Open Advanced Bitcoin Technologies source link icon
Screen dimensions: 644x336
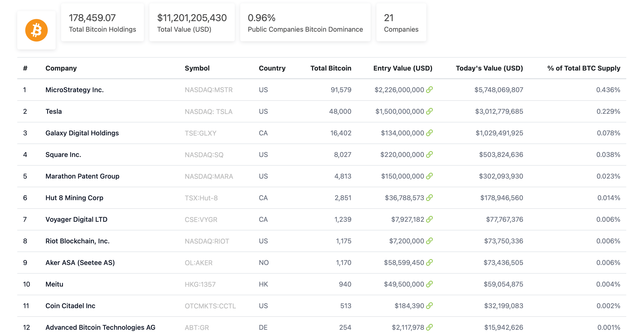(x=429, y=327)
